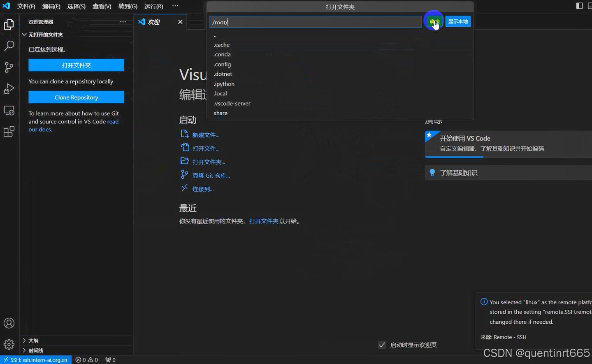Screen dimensions: 592x364
Task: Open the Accounts menu icon
Action: (9, 323)
